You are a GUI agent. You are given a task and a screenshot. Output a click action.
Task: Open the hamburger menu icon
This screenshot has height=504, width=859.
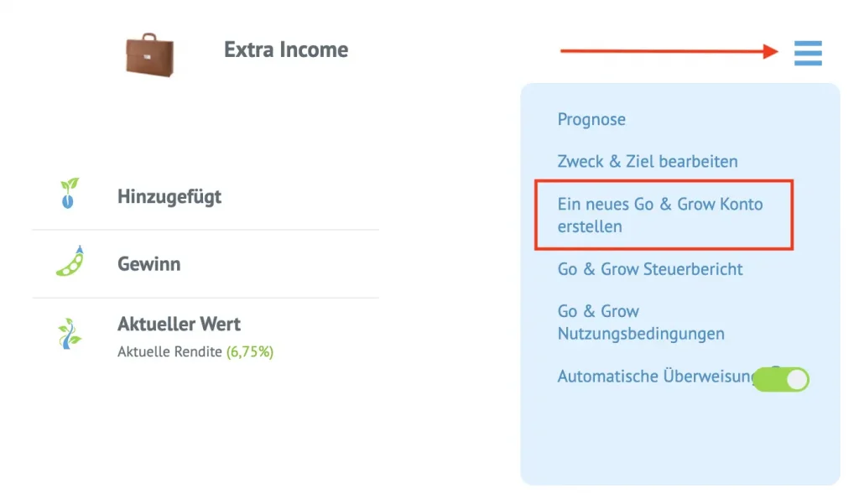(x=808, y=53)
